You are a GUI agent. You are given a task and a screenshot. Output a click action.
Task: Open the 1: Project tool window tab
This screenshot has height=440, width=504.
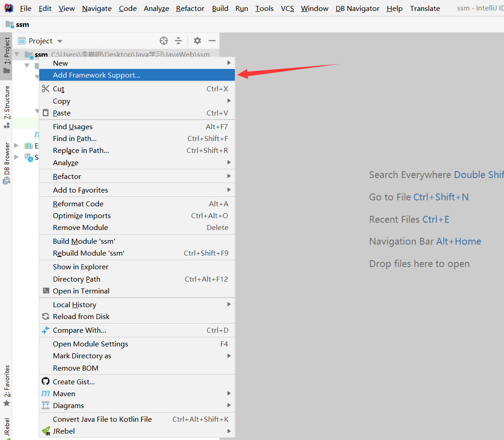(x=6, y=55)
